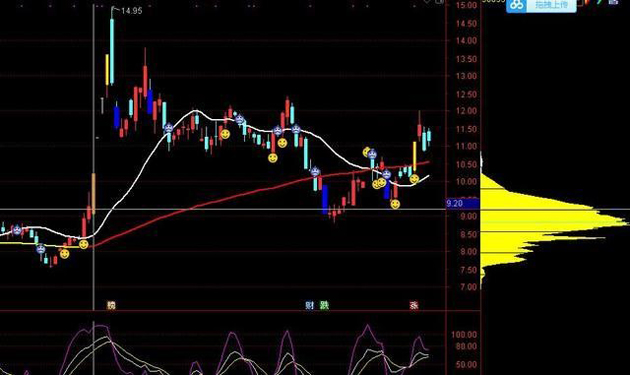Click the lowest smiley icon near 8.00 level
Image resolution: width=630 pixels, height=375 pixels.
click(64, 254)
